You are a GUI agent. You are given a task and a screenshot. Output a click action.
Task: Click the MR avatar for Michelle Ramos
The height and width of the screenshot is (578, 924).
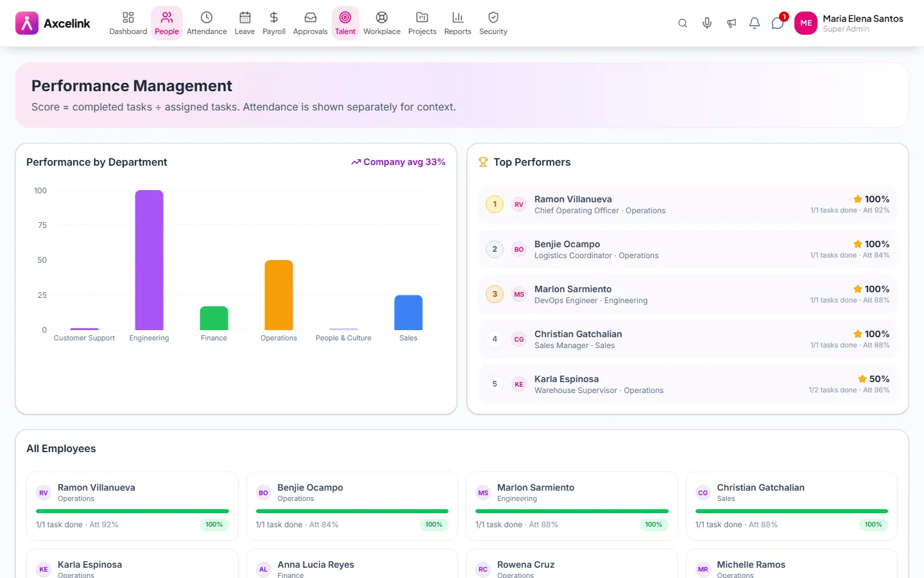coord(703,570)
